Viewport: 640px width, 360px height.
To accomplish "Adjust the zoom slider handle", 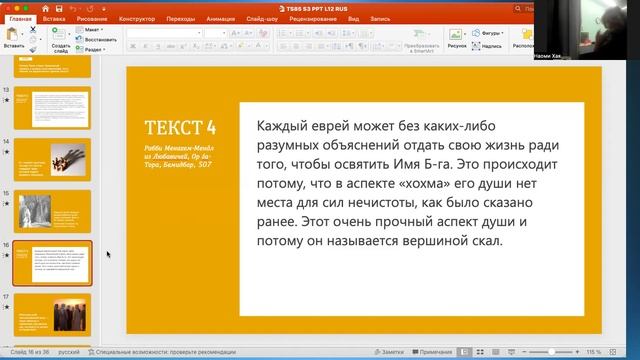I will pos(551,352).
